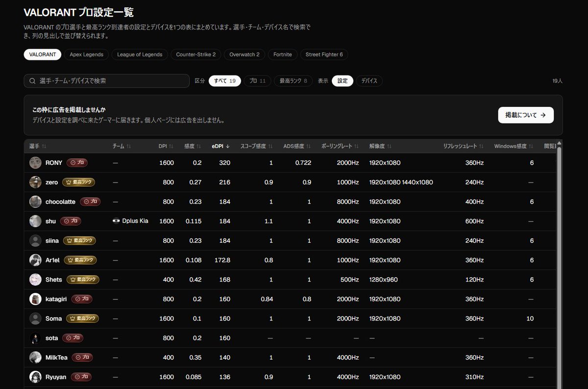Focus the 選手・チーム・デバイスで検索 search field
The image size is (588, 389).
pos(106,81)
